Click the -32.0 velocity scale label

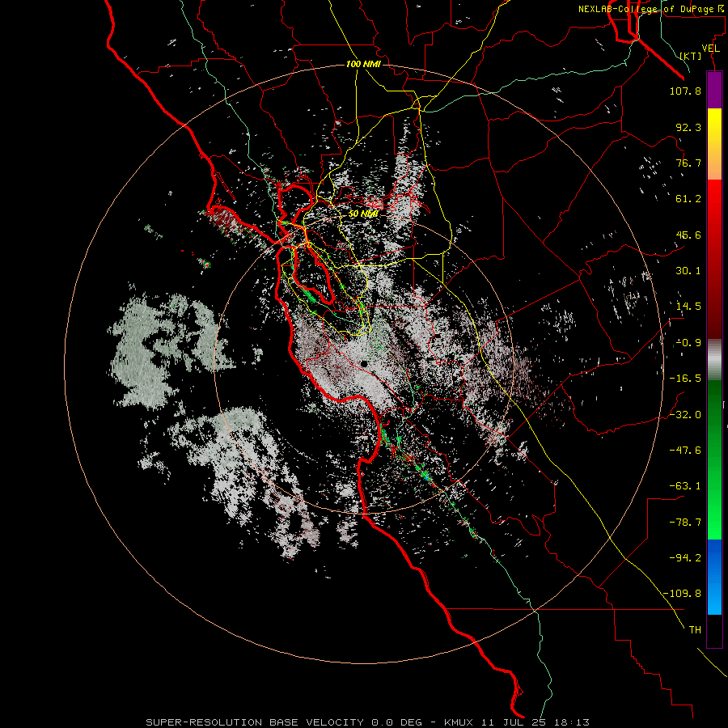[685, 415]
